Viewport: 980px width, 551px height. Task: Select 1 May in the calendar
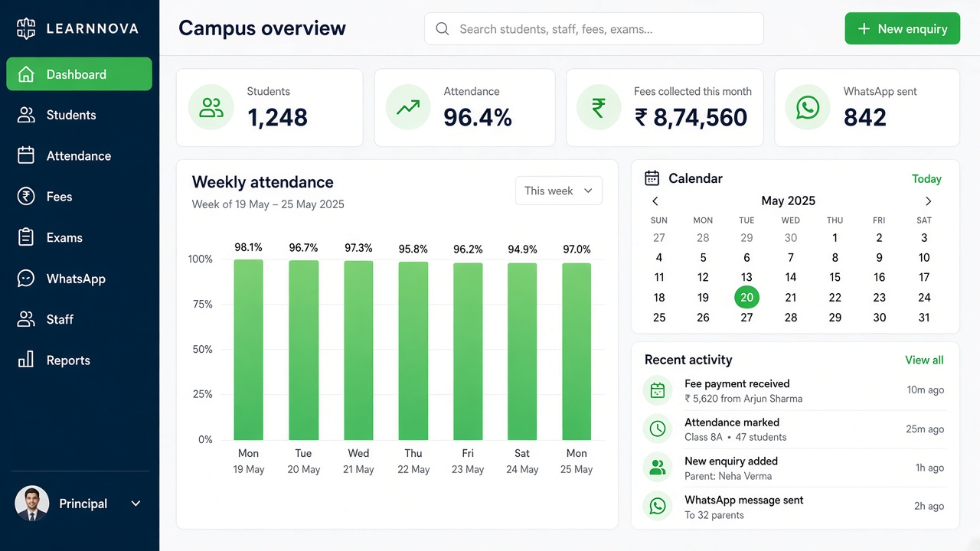point(835,238)
